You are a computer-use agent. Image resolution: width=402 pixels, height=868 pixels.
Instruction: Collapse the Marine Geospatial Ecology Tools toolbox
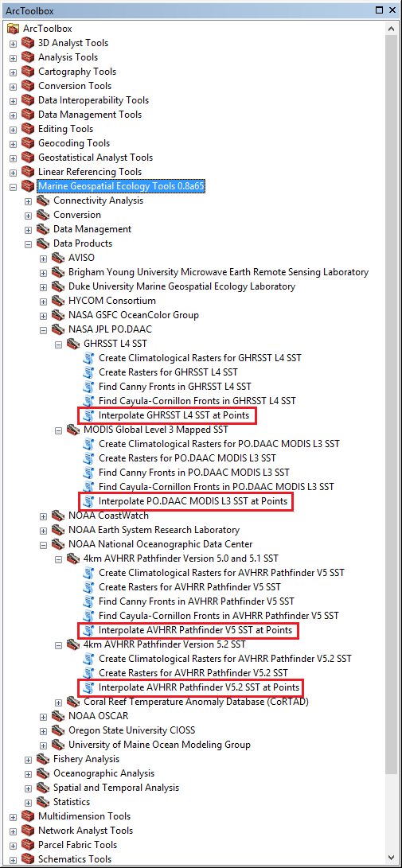[14, 186]
